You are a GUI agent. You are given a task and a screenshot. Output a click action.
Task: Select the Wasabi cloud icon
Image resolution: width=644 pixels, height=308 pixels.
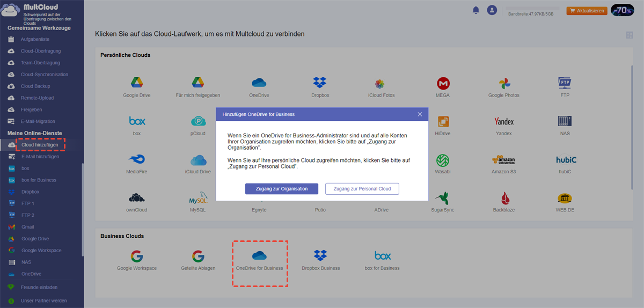[443, 164]
